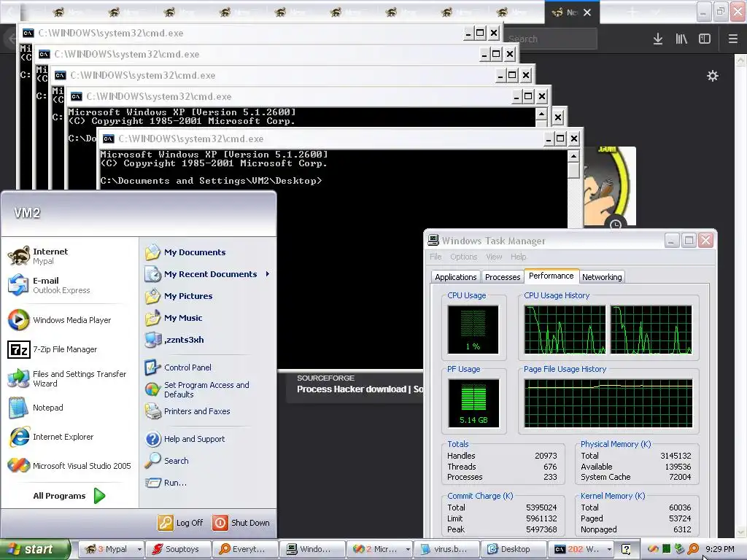Open Mypal hamburger menu

[x=733, y=39]
